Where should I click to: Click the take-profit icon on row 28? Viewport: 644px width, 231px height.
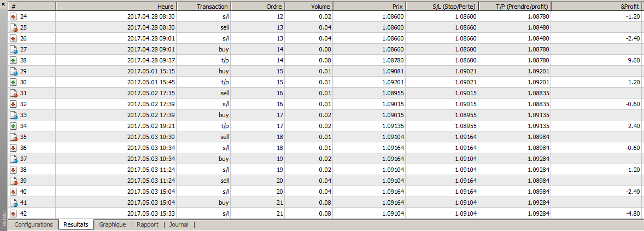click(13, 60)
